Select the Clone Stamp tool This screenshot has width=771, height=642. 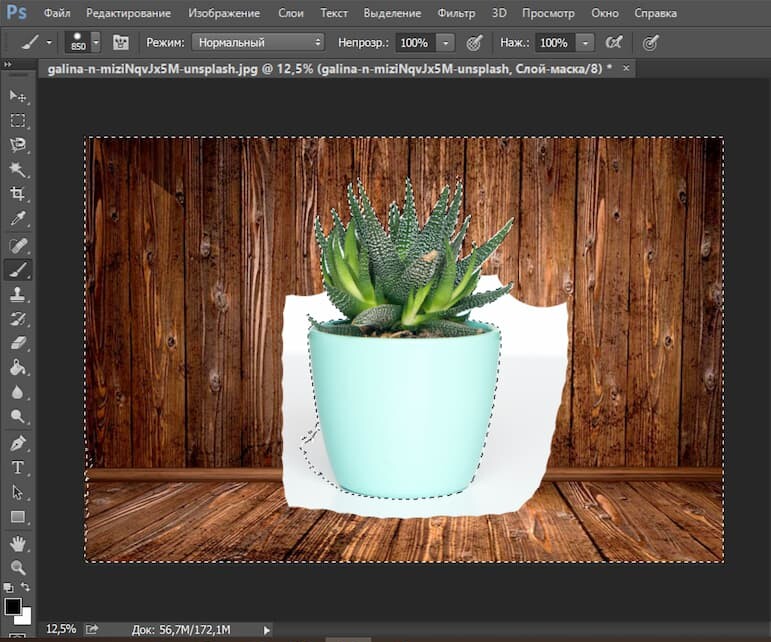pos(17,294)
